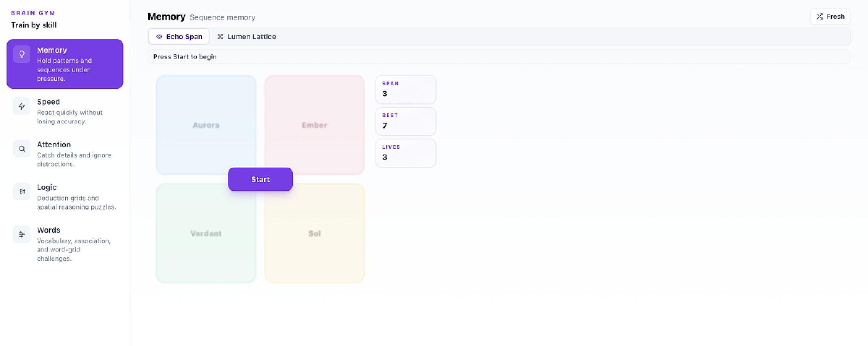The image size is (868, 346).
Task: Click the Speed lightning bolt icon
Action: [22, 106]
